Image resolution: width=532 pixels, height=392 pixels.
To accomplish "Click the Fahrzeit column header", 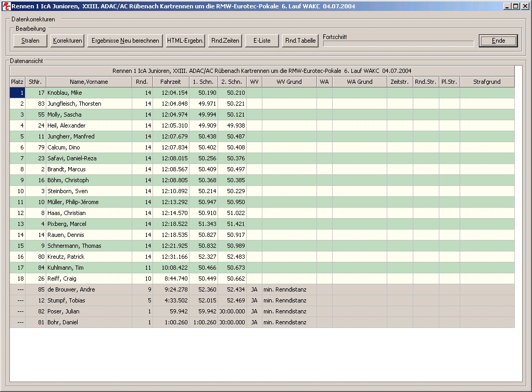I will tap(171, 82).
